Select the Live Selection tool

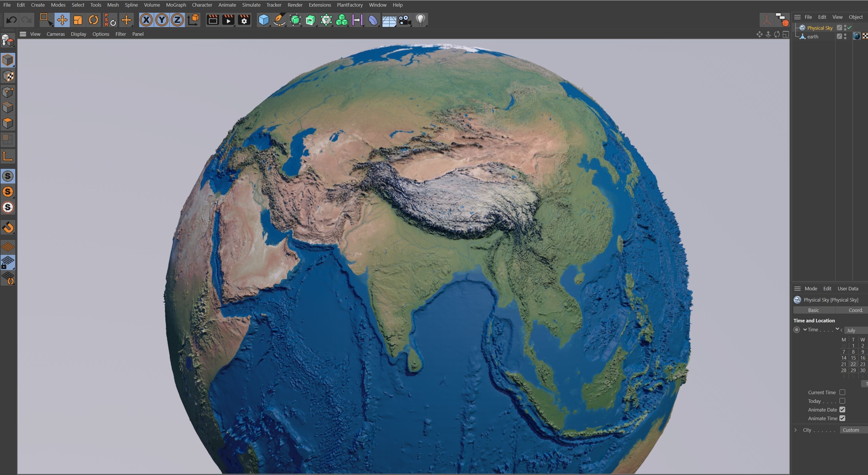46,20
